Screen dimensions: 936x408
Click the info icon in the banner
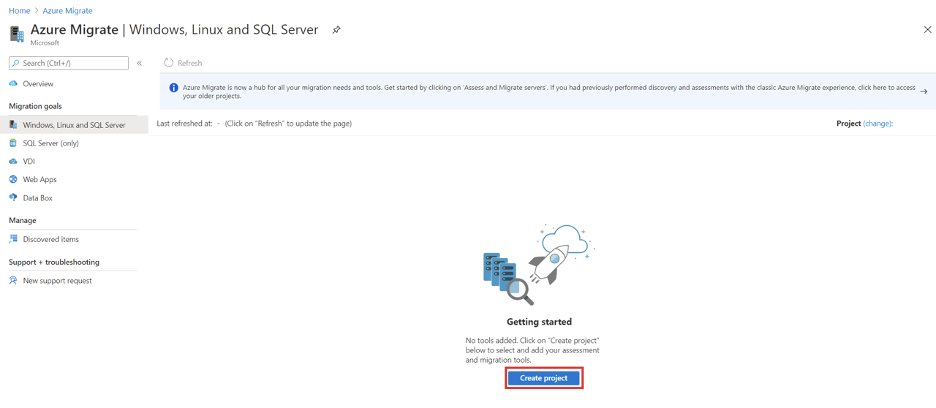[x=174, y=88]
